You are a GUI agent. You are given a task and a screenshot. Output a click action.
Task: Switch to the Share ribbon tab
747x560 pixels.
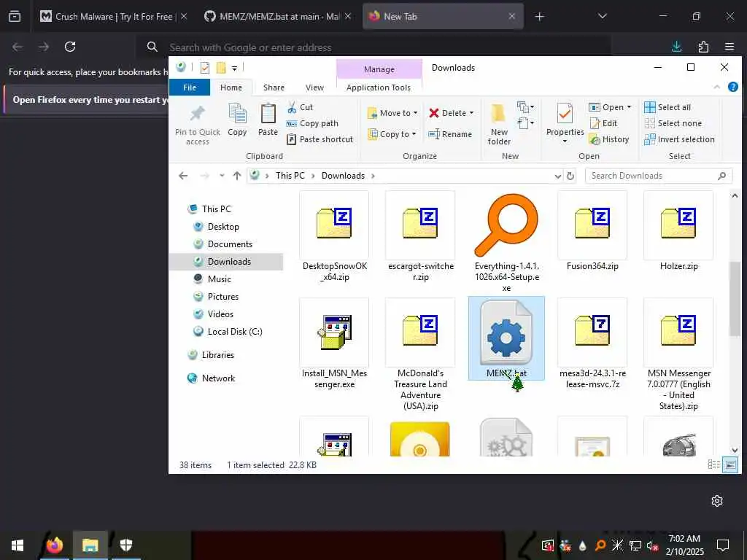click(x=274, y=87)
